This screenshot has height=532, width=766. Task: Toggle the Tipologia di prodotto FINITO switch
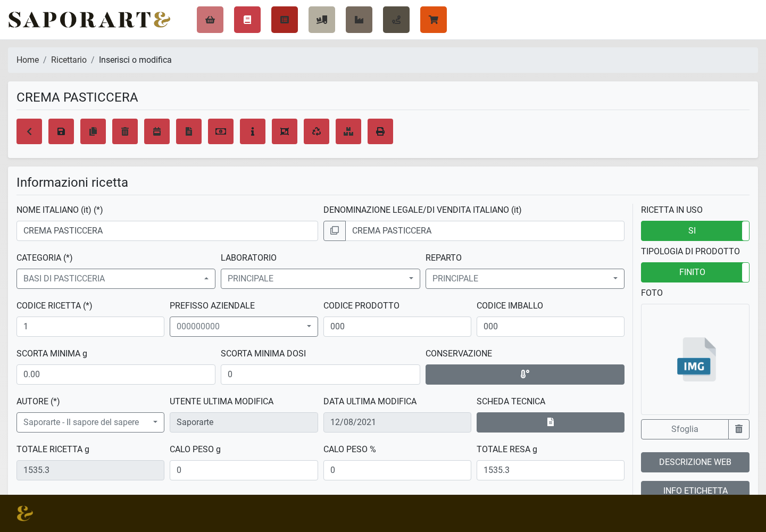pos(695,272)
